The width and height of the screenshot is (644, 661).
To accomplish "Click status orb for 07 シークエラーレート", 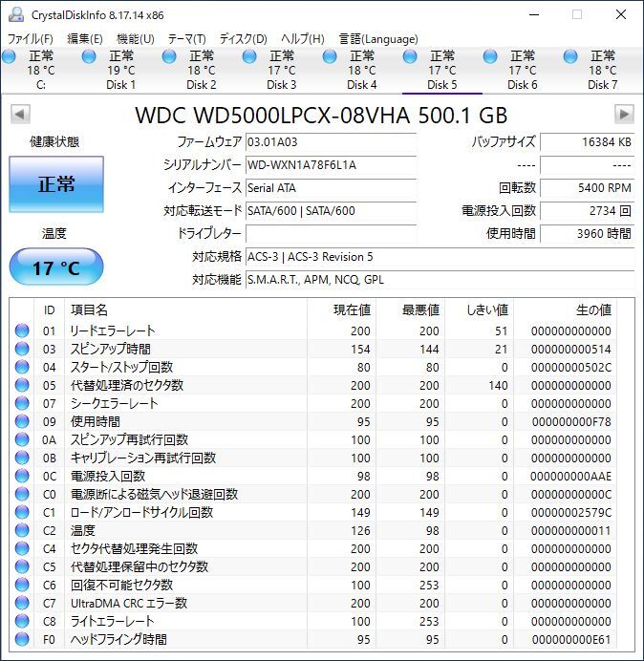I will coord(22,403).
